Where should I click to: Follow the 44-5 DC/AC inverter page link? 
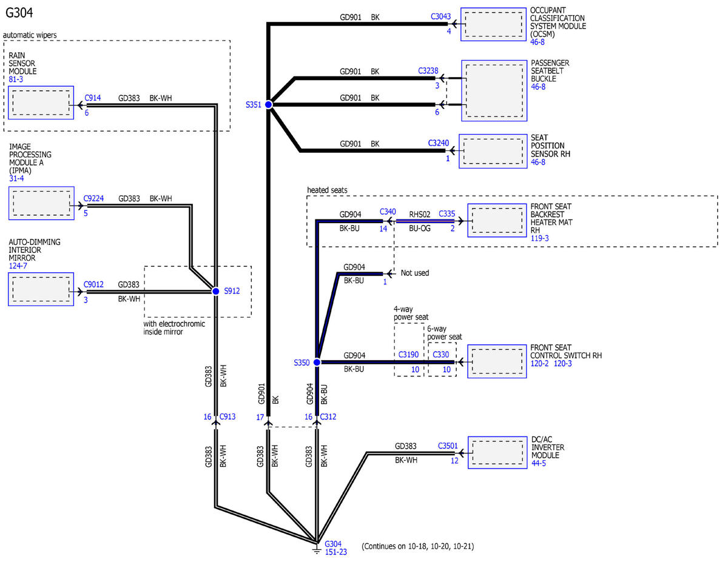[x=539, y=463]
